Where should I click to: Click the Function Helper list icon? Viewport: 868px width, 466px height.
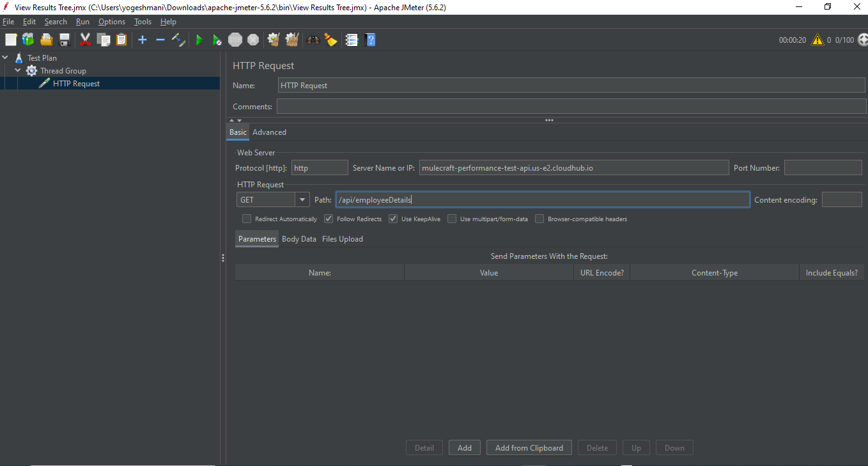[352, 40]
